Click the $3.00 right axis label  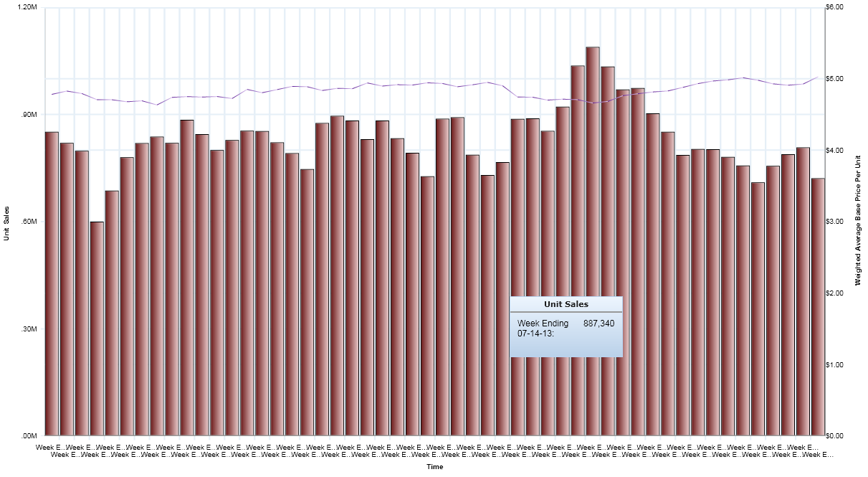tap(836, 222)
